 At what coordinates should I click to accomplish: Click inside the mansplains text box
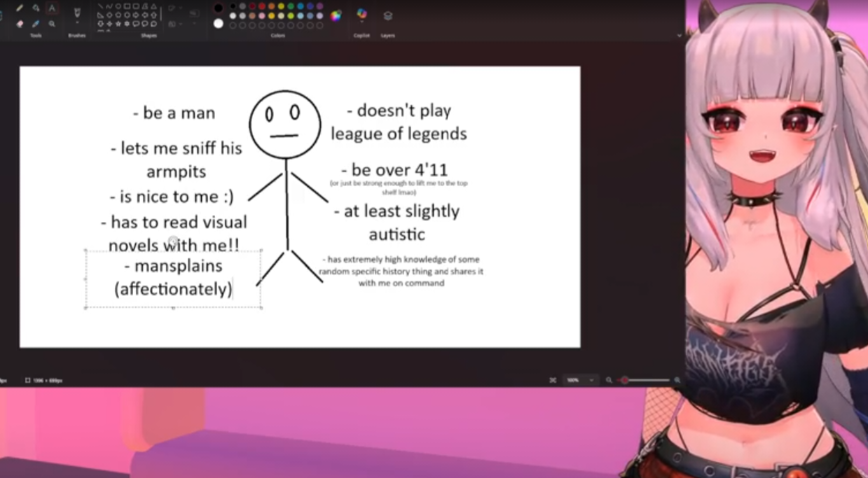pyautogui.click(x=173, y=278)
